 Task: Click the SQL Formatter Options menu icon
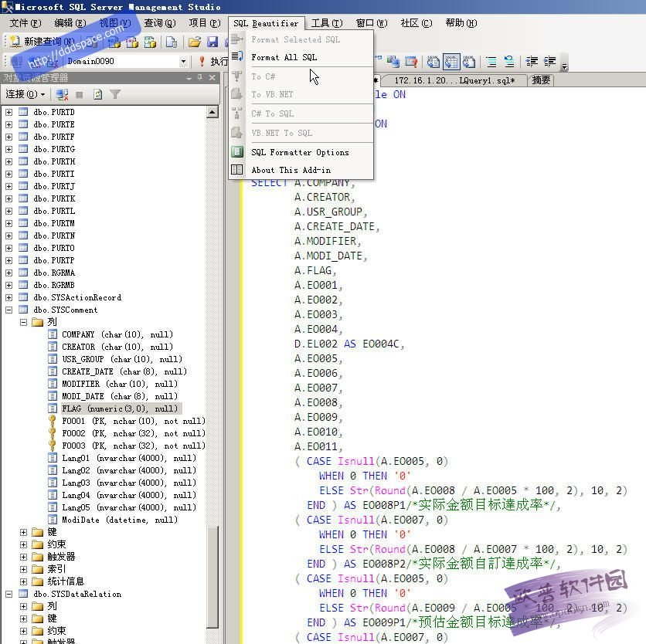tap(237, 152)
